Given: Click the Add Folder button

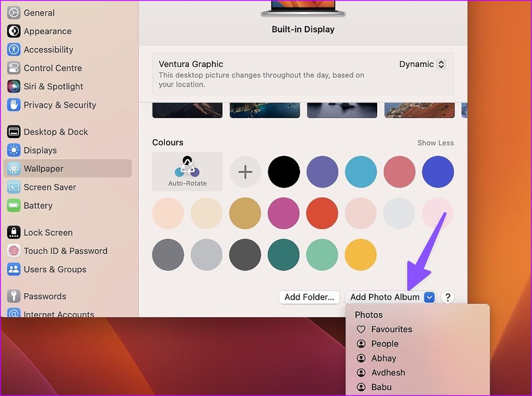Looking at the screenshot, I should 309,297.
